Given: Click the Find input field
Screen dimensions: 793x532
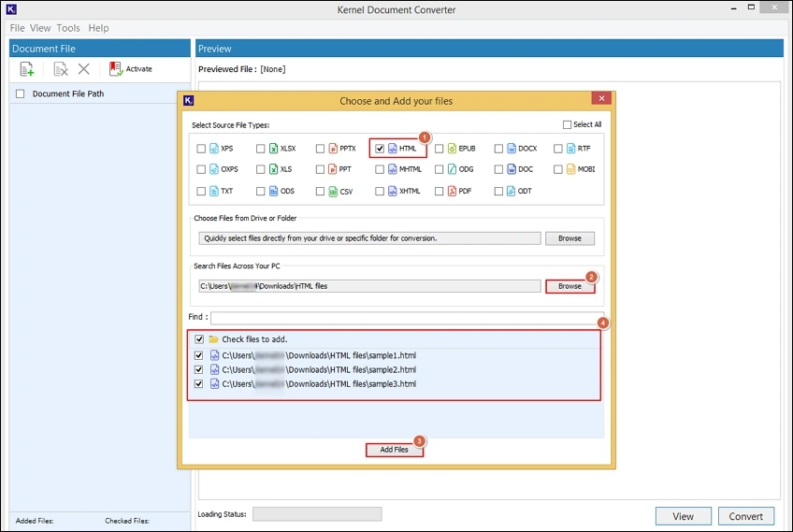Looking at the screenshot, I should coord(407,318).
